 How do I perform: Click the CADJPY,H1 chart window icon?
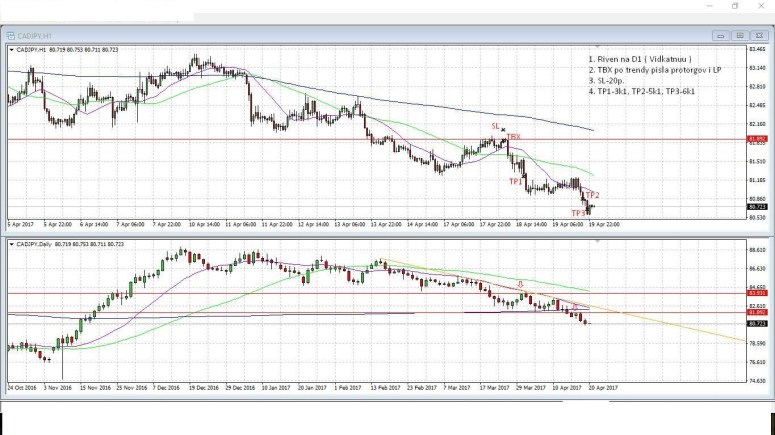coord(12,36)
